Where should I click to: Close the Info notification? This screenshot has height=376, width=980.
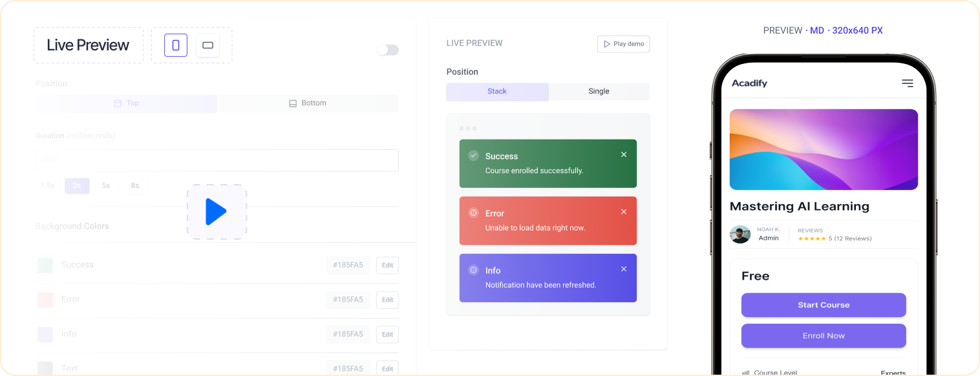[x=624, y=269]
